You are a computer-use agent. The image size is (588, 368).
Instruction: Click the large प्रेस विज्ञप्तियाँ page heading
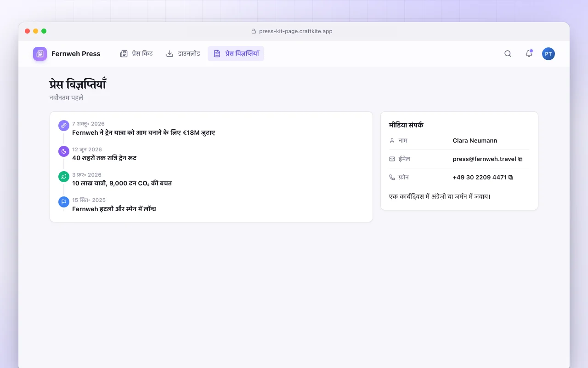(78, 85)
